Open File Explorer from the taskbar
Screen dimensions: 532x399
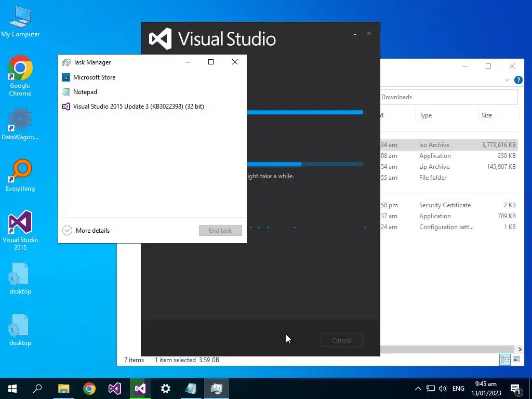[63, 389]
